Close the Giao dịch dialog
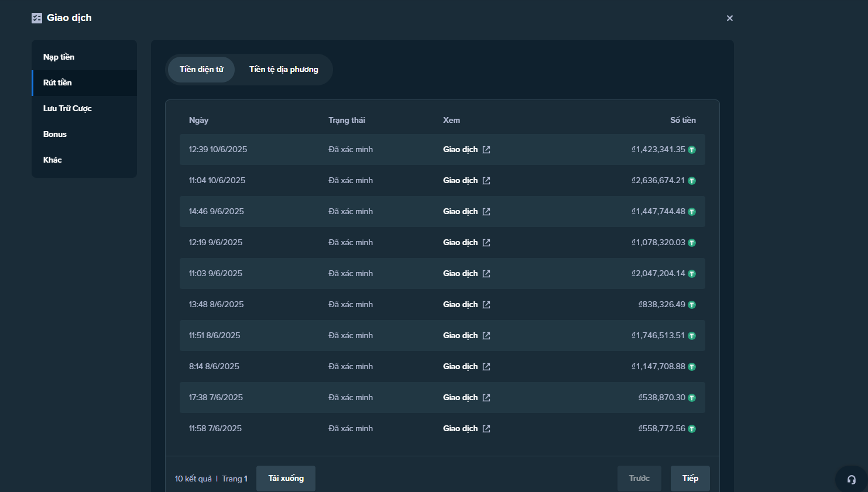868x492 pixels. 729,18
